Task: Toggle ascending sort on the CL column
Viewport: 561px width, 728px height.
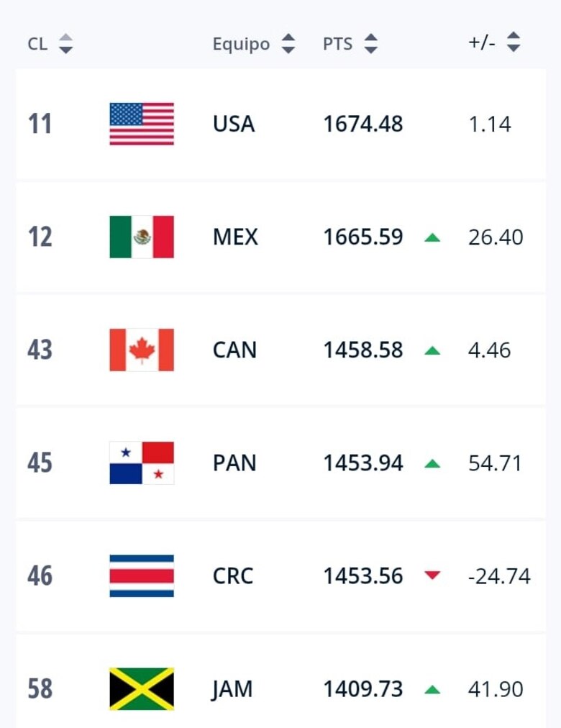Action: click(65, 38)
